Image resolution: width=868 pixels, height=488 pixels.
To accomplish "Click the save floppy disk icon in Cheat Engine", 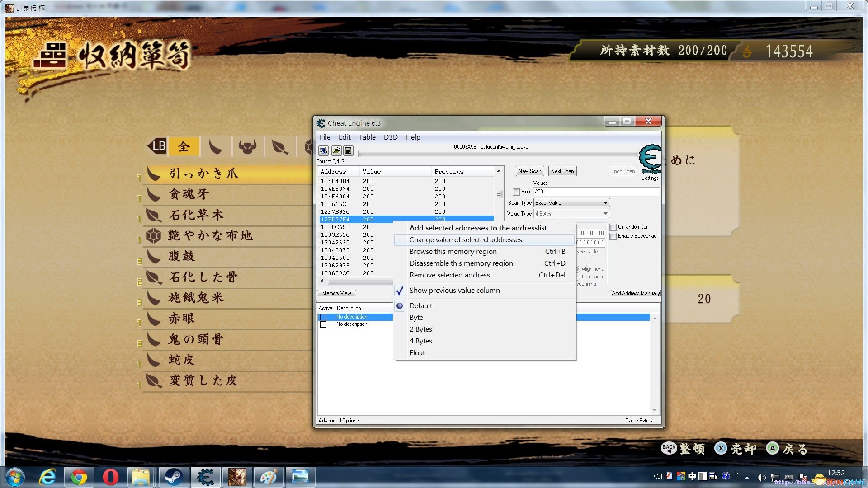I will pyautogui.click(x=348, y=150).
